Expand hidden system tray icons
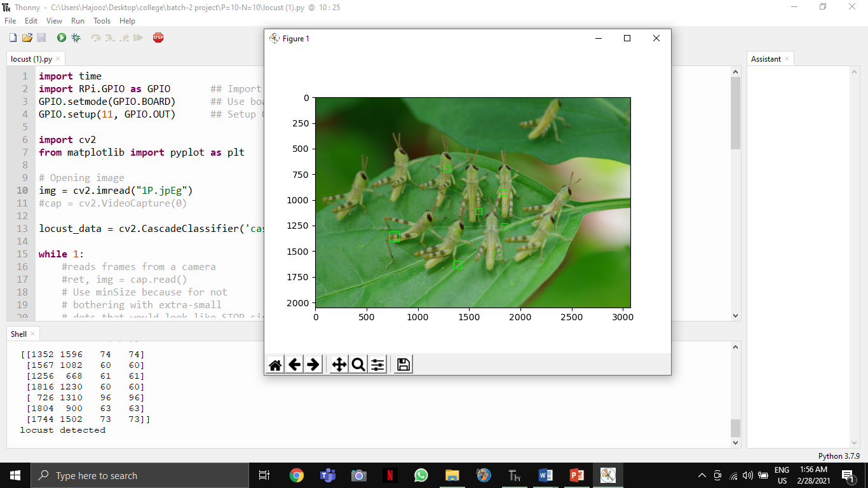868x488 pixels. click(702, 475)
